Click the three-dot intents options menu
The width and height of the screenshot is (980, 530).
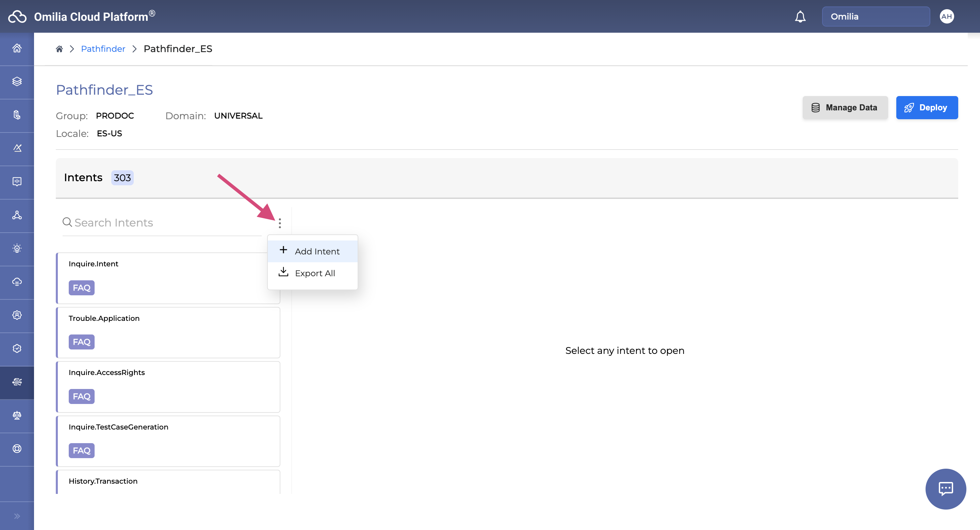[x=280, y=223]
